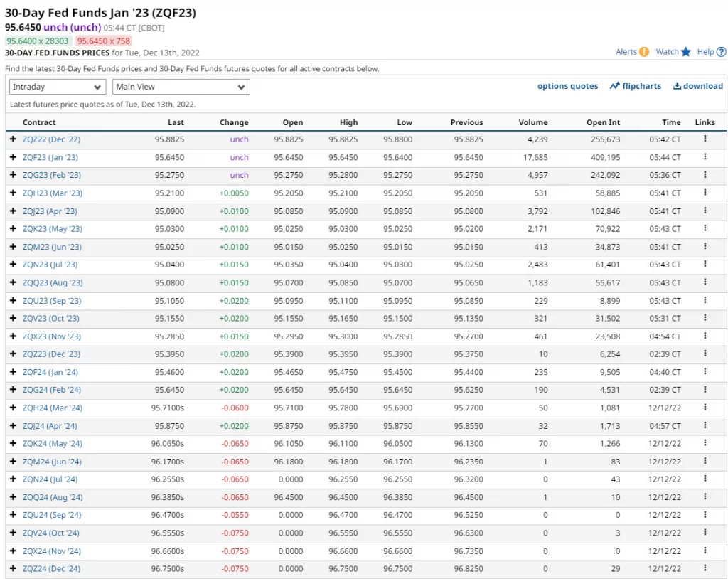This screenshot has width=728, height=579.
Task: Open links menu for ZQH24 row
Action: [705, 408]
